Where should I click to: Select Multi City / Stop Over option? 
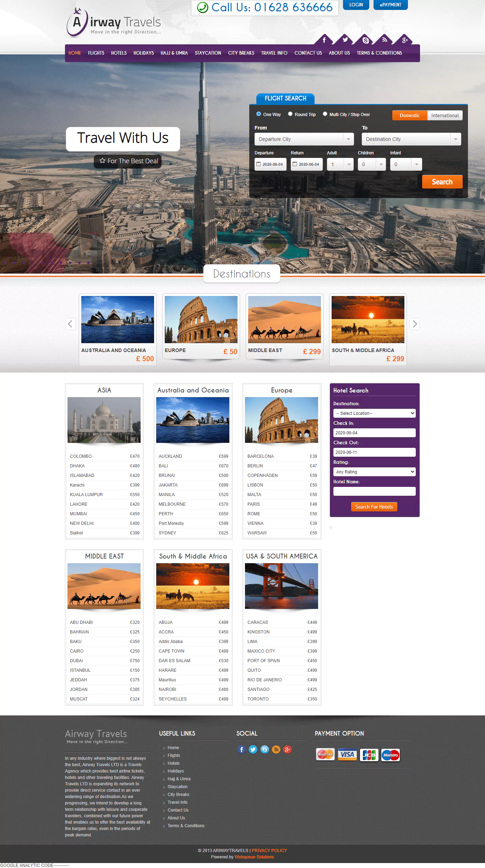325,114
